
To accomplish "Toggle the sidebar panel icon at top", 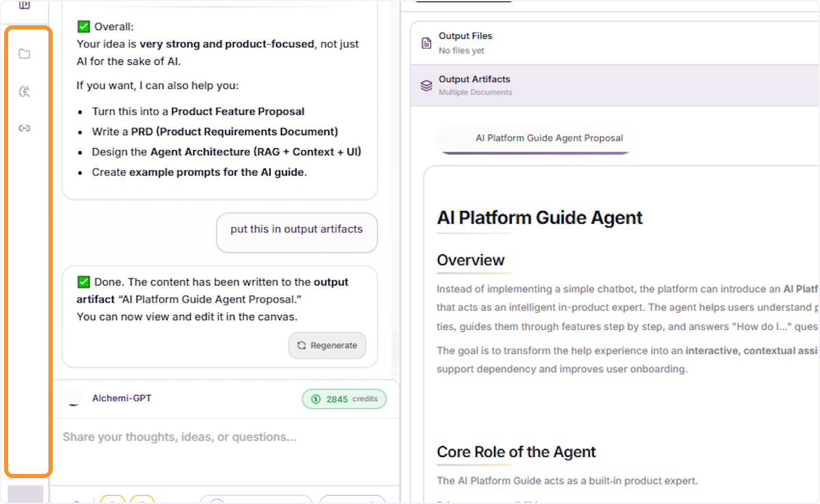I will 25,5.
